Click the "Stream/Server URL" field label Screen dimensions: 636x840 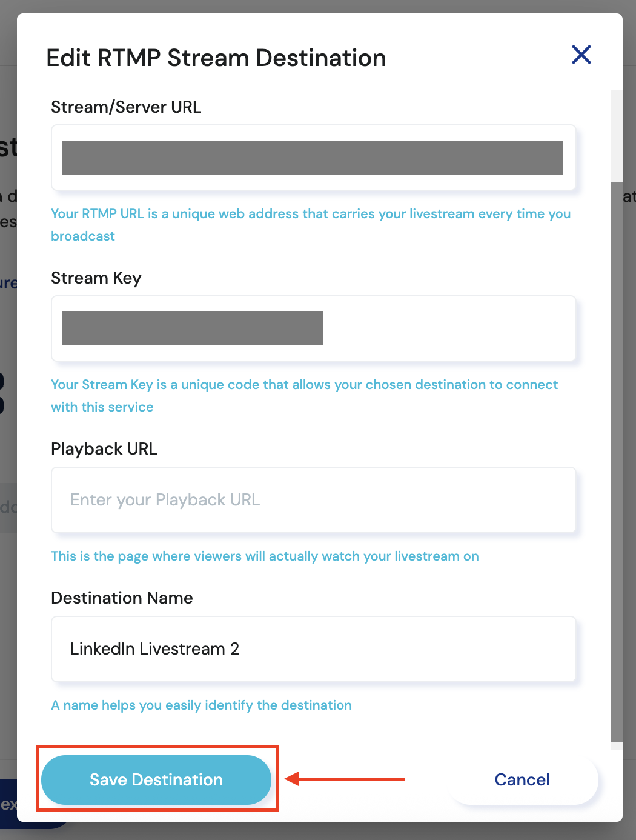(126, 107)
